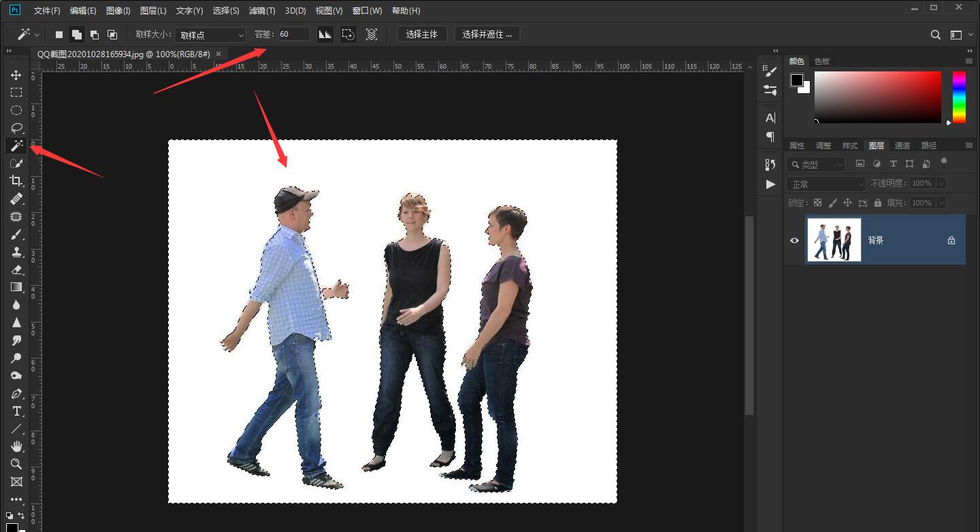
Task: Select the Move tool
Action: (16, 75)
